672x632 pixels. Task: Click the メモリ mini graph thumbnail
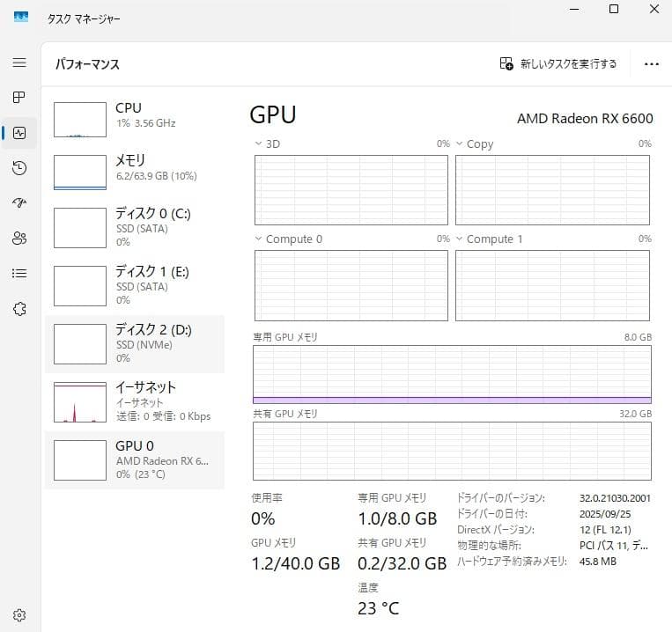(80, 173)
